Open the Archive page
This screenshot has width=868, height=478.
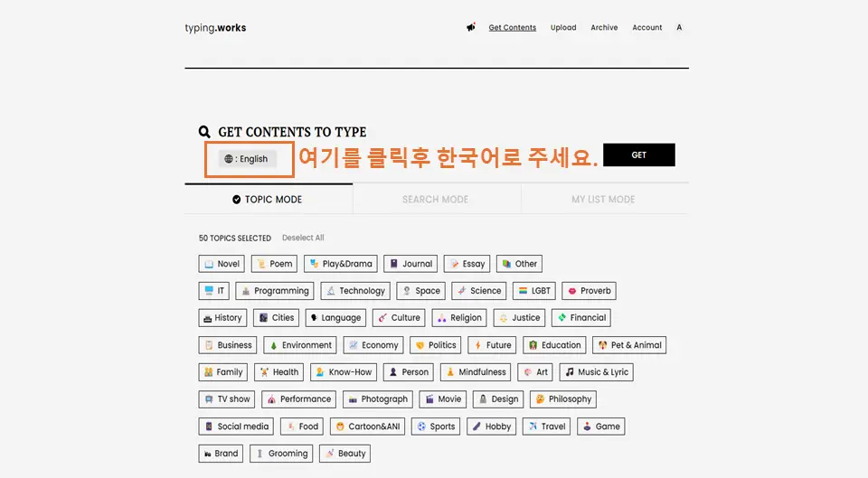[604, 28]
